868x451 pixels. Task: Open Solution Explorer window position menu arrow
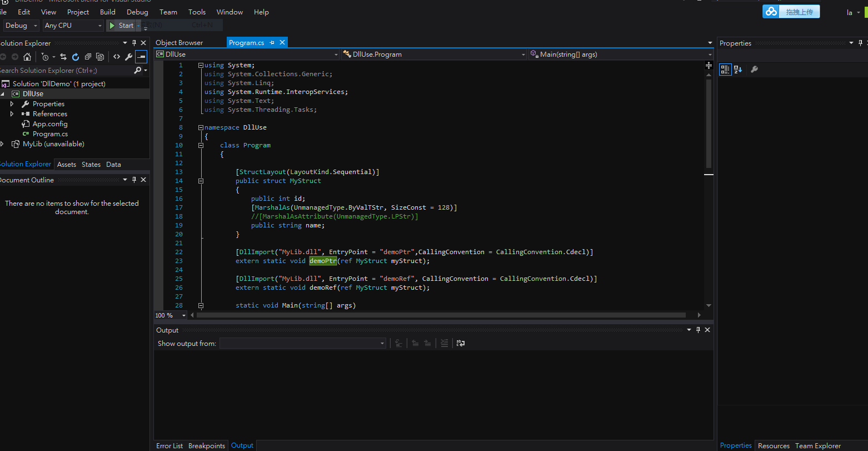125,43
